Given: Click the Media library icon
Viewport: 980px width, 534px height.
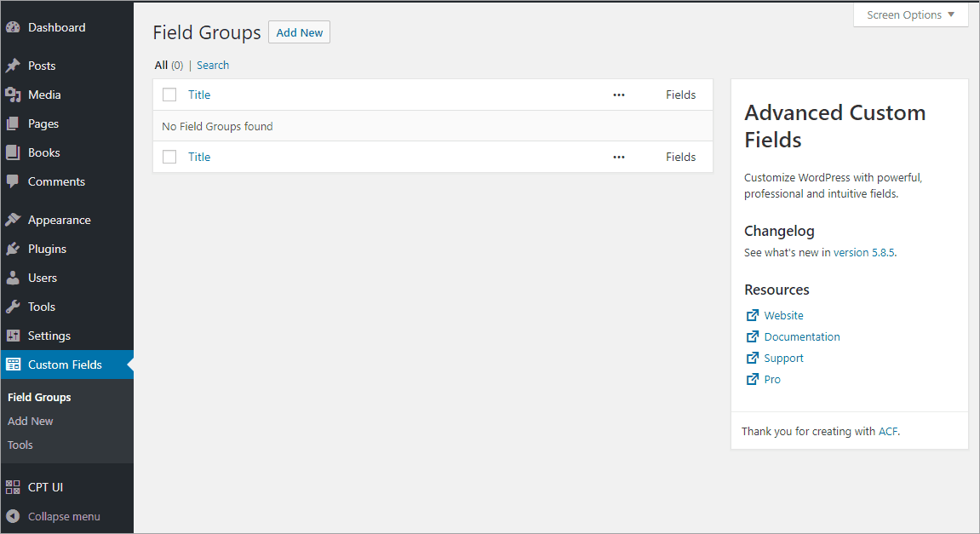Looking at the screenshot, I should [x=14, y=94].
